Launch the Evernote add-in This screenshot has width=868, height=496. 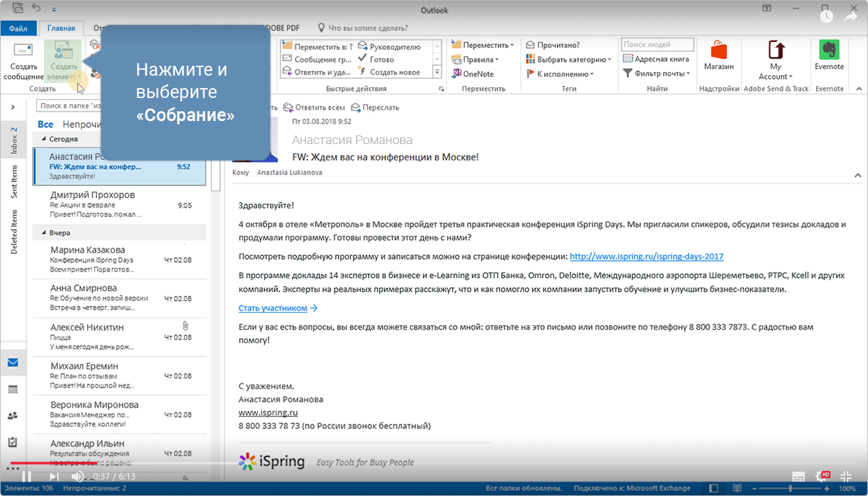pos(829,55)
